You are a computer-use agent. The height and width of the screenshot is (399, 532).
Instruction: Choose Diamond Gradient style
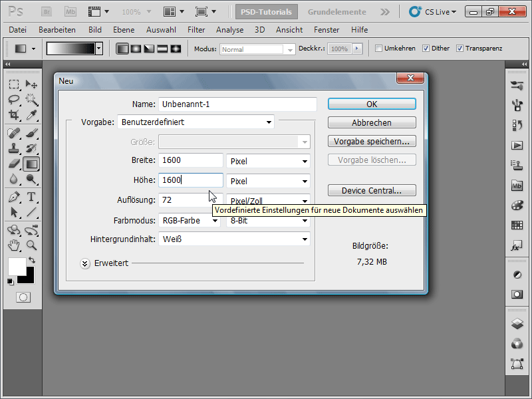176,49
